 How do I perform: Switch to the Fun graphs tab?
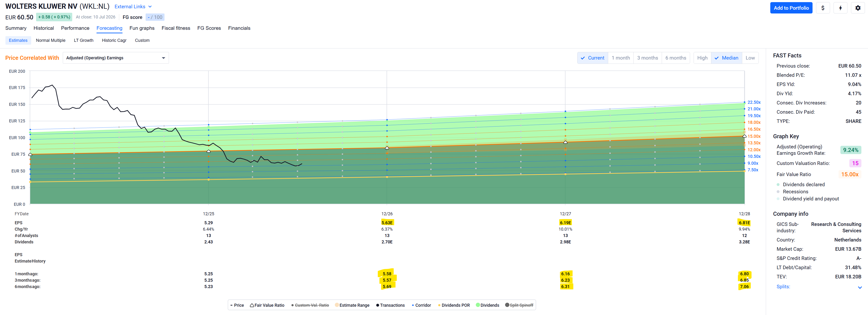tap(142, 28)
